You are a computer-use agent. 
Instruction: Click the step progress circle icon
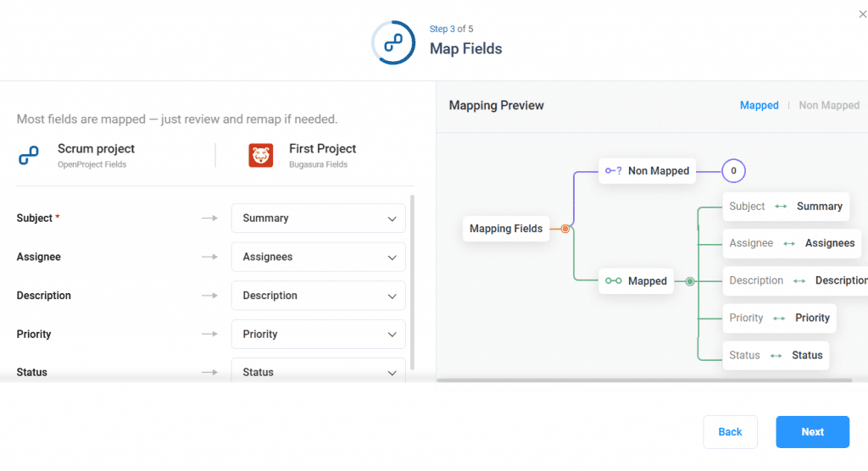click(393, 42)
